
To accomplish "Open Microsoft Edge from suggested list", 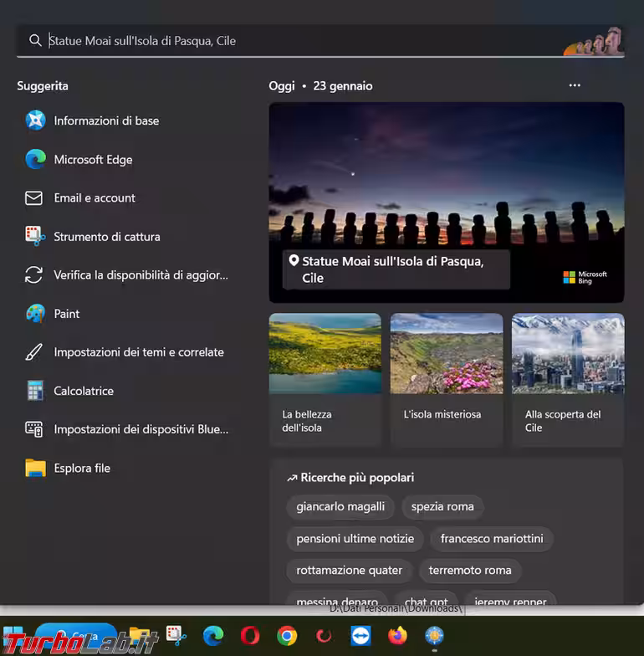I will tap(92, 159).
